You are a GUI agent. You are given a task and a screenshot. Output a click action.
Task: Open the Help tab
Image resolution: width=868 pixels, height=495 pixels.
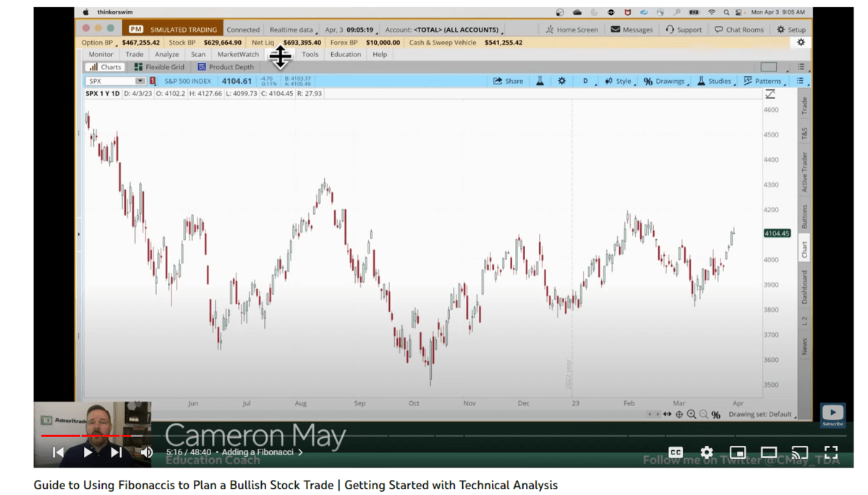coord(380,54)
